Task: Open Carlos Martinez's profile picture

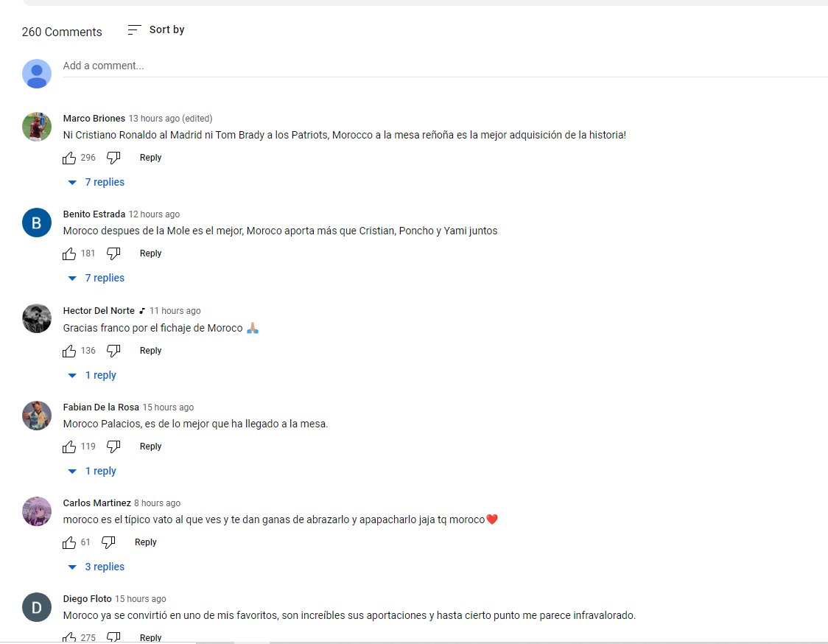Action: coord(36,511)
